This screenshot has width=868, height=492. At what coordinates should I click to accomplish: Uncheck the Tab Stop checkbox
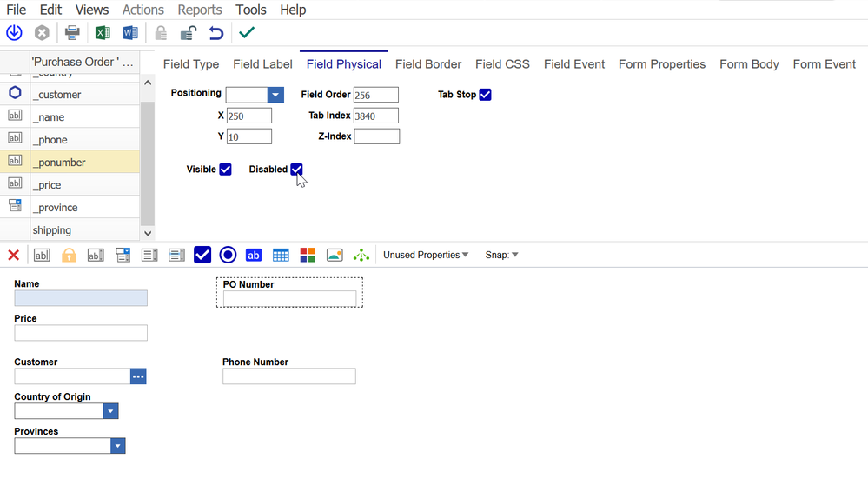click(485, 95)
